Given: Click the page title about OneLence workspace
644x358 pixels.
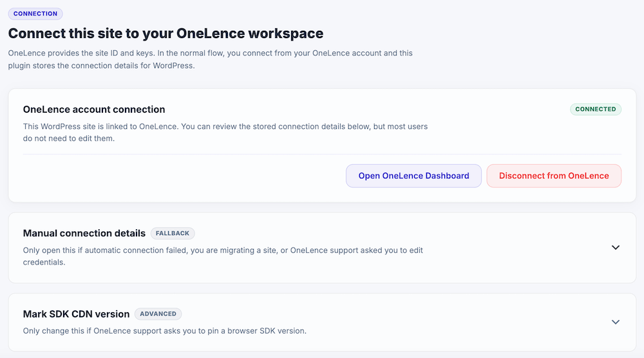Looking at the screenshot, I should (166, 33).
